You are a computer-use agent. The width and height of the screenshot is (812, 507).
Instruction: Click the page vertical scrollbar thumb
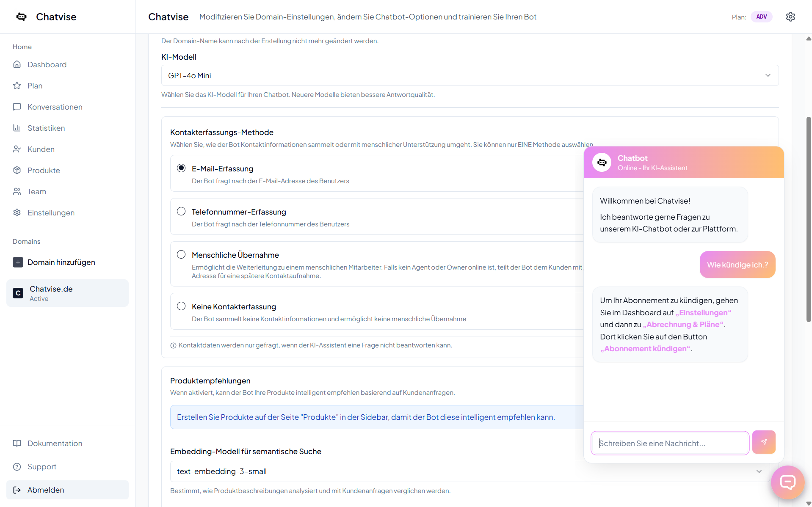tap(809, 219)
